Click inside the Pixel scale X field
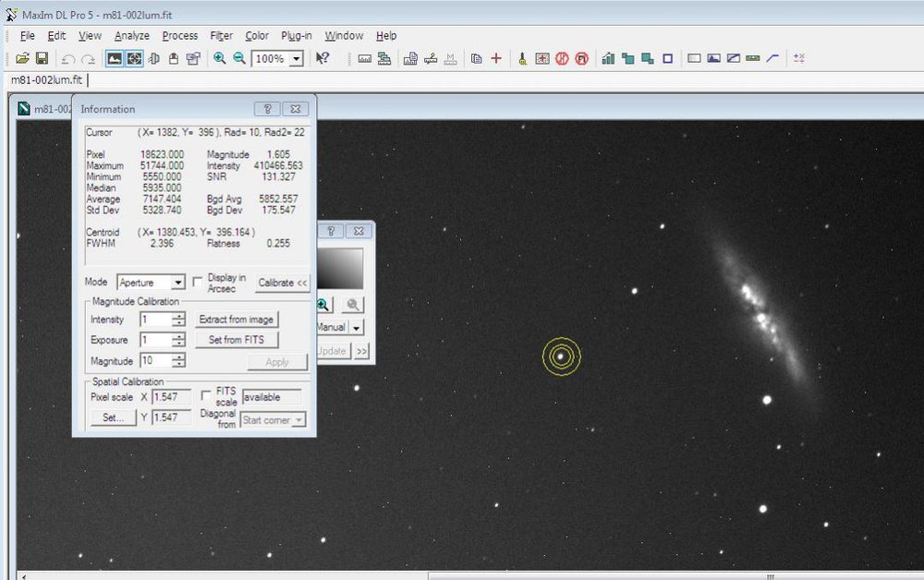Image resolution: width=924 pixels, height=580 pixels. point(172,396)
